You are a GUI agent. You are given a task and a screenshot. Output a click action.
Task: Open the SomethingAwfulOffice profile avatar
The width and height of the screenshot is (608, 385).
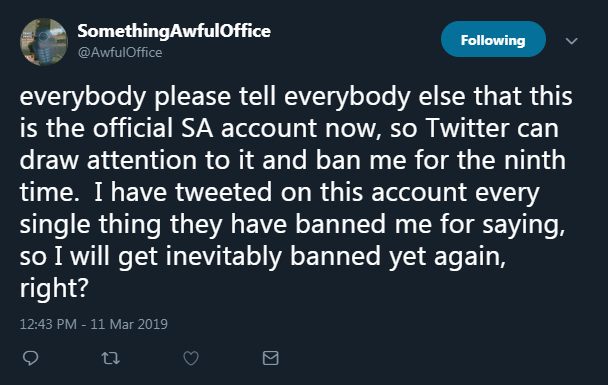coord(44,42)
